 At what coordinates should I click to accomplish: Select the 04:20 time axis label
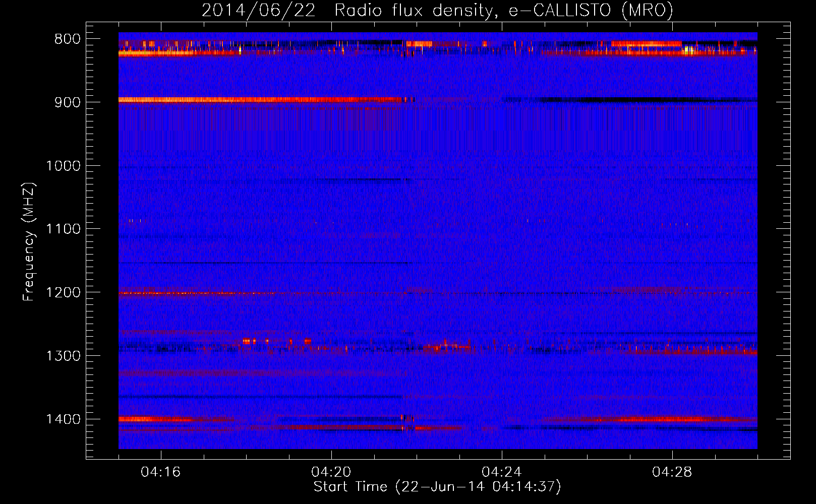tap(331, 472)
